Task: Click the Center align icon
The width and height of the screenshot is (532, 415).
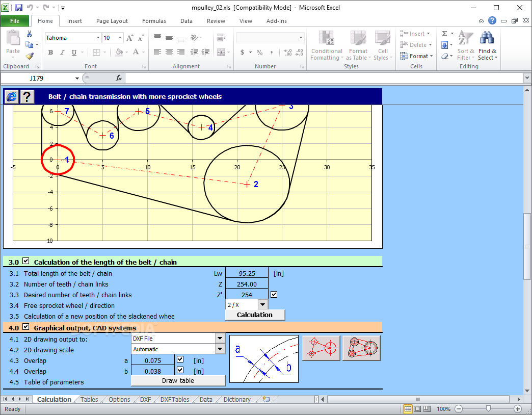Action: pyautogui.click(x=169, y=52)
